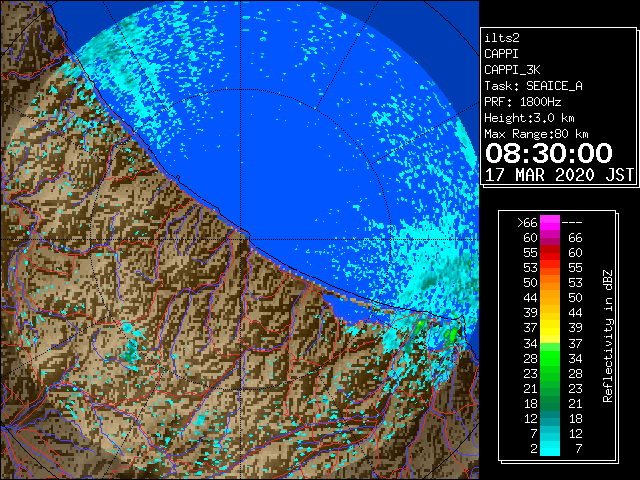This screenshot has width=640, height=480.
Task: Click the isolated inland echo in the southwest
Action: point(131,352)
